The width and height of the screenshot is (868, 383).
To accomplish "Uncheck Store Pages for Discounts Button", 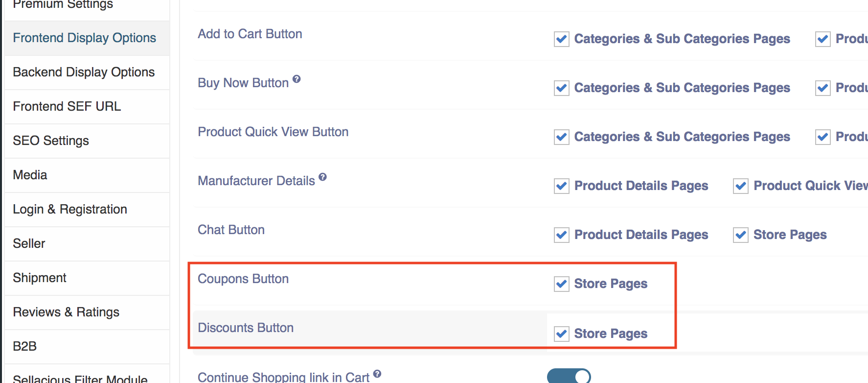I will pos(561,334).
